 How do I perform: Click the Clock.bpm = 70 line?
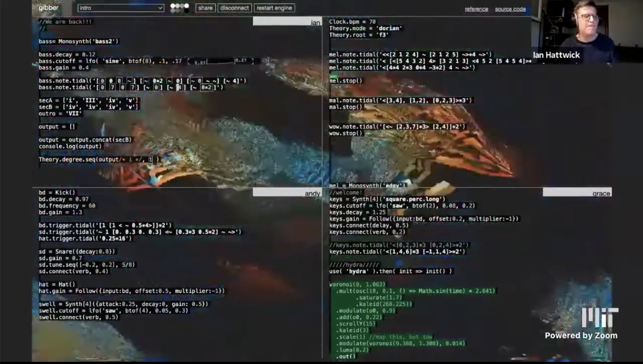coord(352,22)
